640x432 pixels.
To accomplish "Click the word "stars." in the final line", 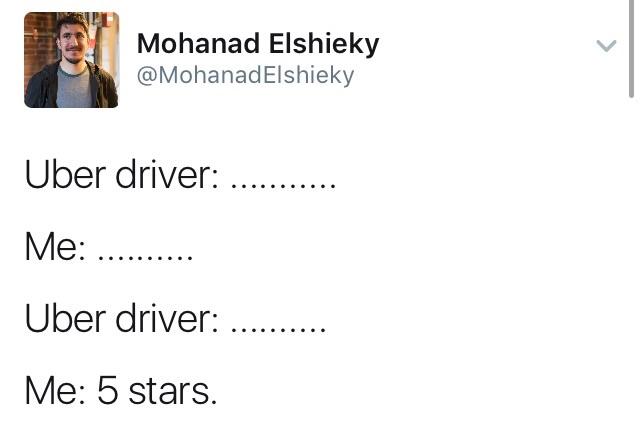I will click(172, 389).
